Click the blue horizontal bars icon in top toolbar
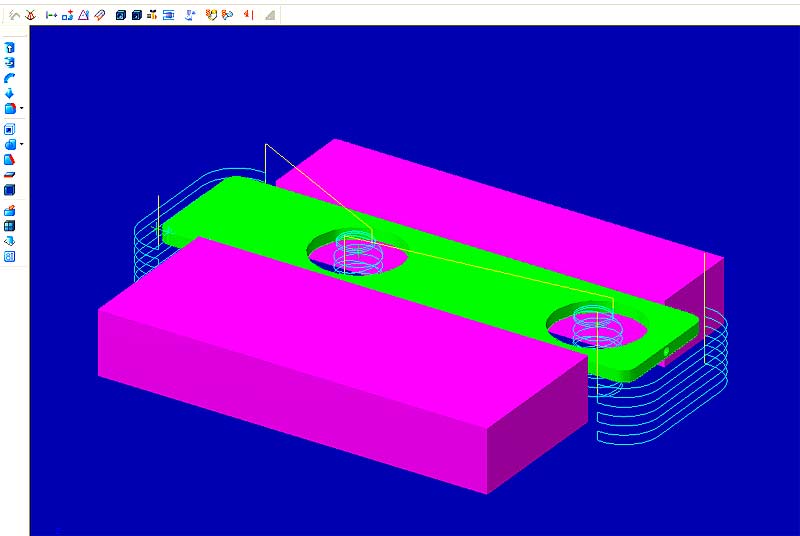Screen dimensions: 800x536 tap(168, 15)
